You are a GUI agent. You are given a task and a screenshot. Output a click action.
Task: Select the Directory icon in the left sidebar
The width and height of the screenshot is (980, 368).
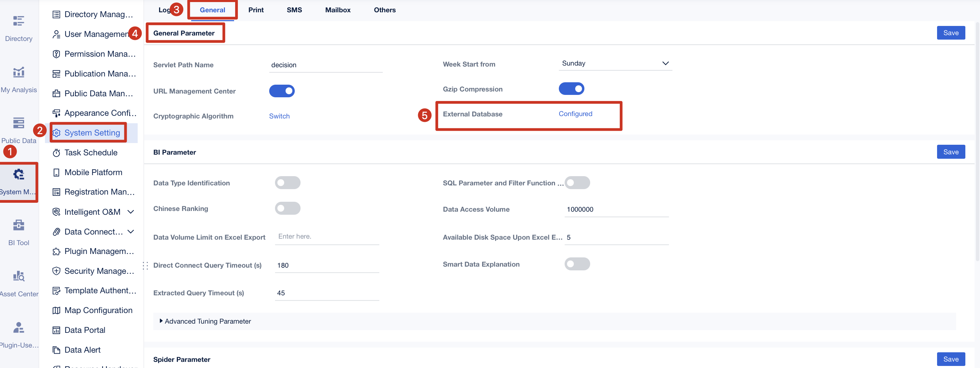tap(18, 27)
